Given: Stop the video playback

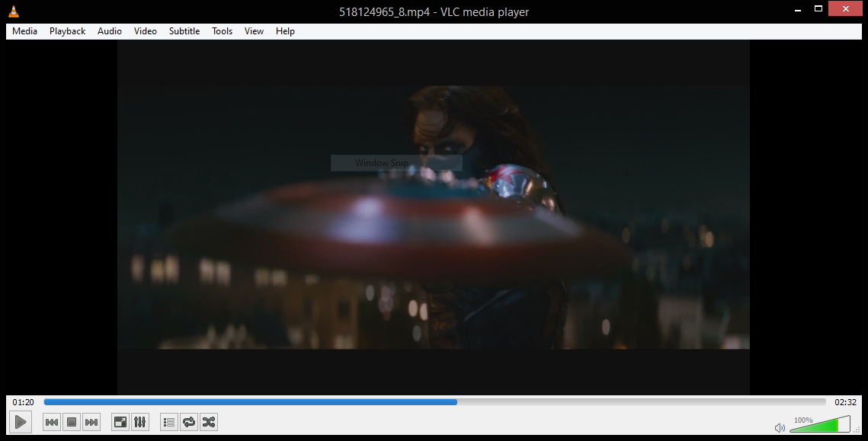Looking at the screenshot, I should [x=72, y=422].
